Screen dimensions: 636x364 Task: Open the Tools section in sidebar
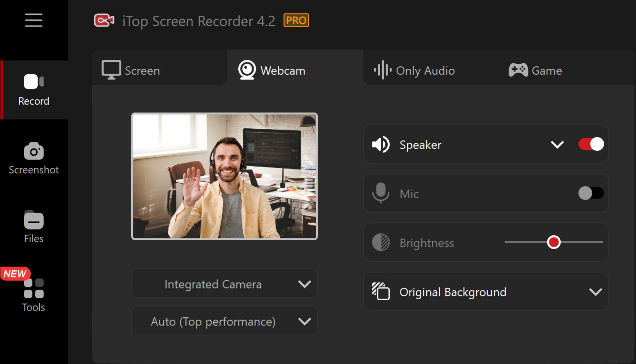[33, 295]
